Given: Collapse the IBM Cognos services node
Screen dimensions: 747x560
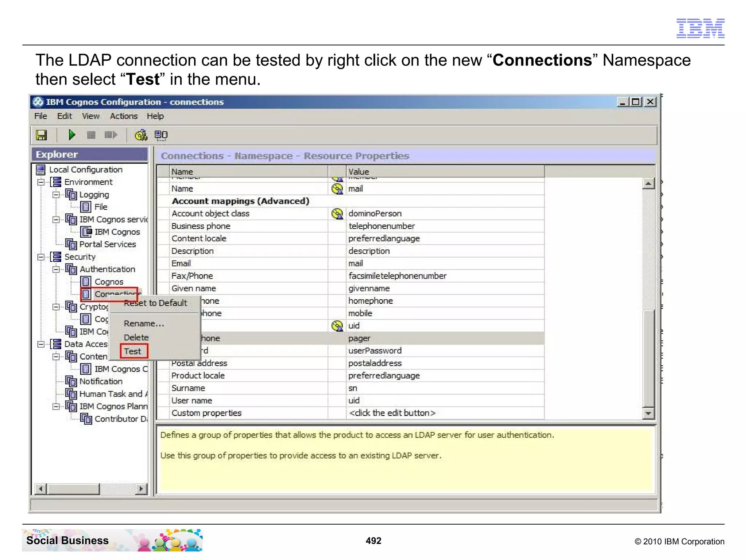Looking at the screenshot, I should point(56,219).
